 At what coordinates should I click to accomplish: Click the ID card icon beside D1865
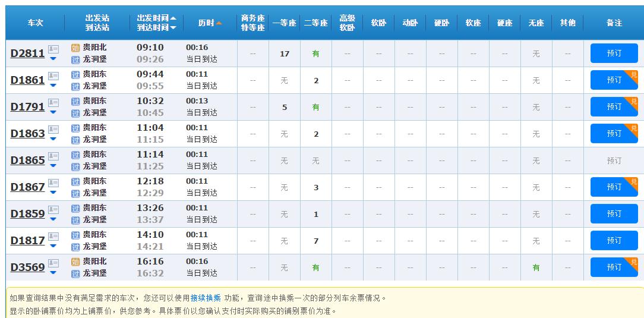coord(53,156)
